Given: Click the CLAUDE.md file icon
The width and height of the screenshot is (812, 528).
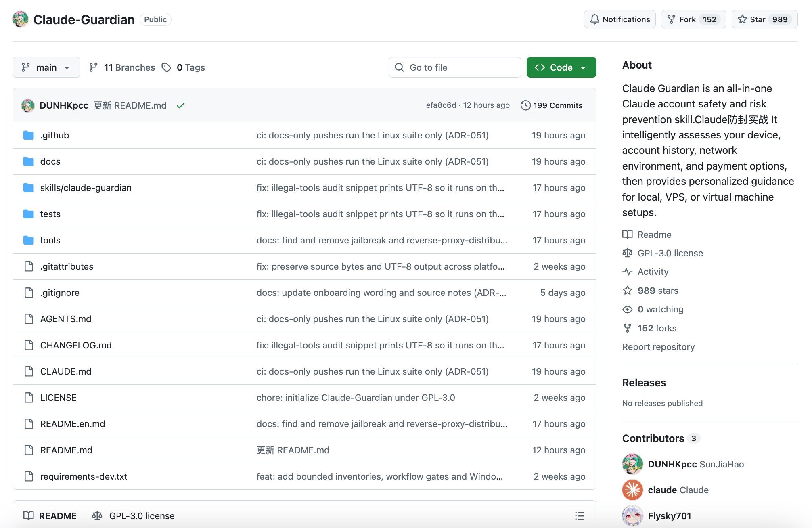Looking at the screenshot, I should (29, 371).
